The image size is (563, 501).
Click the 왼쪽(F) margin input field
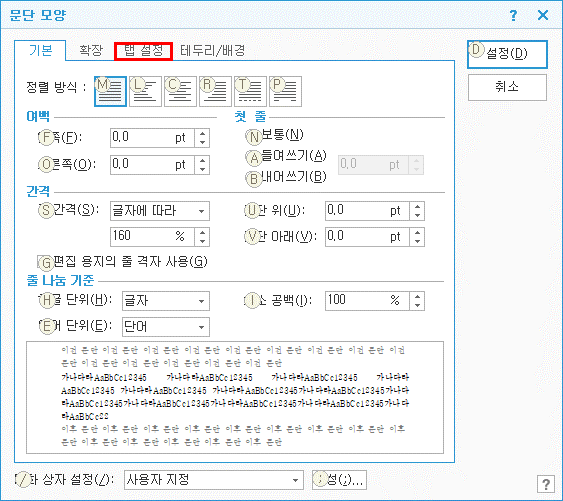153,138
